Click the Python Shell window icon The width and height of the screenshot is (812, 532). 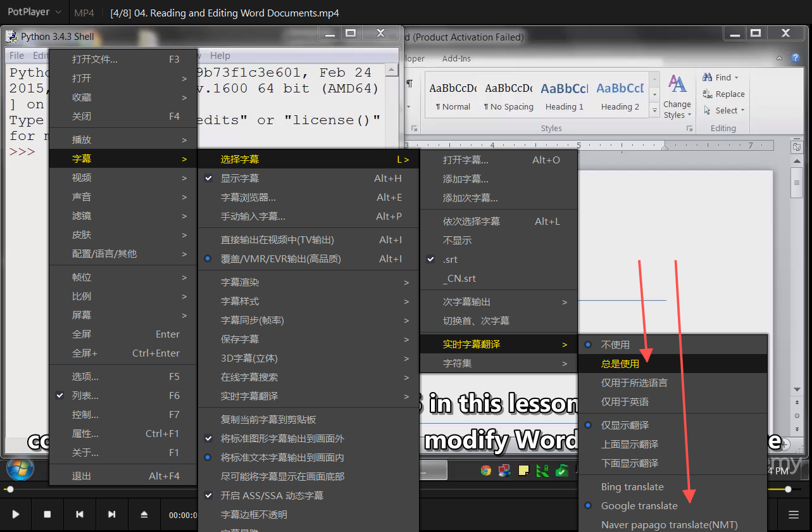pyautogui.click(x=11, y=36)
